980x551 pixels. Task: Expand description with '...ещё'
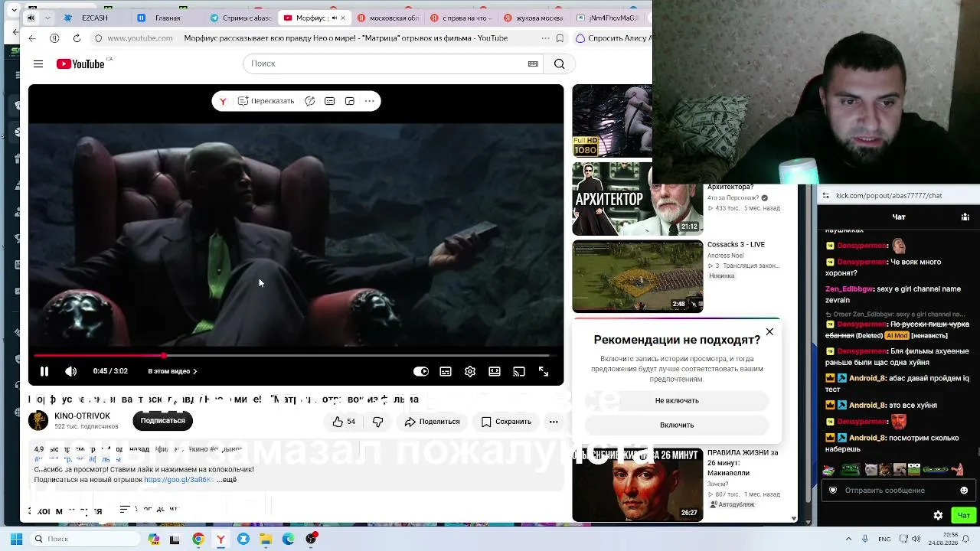tap(227, 480)
